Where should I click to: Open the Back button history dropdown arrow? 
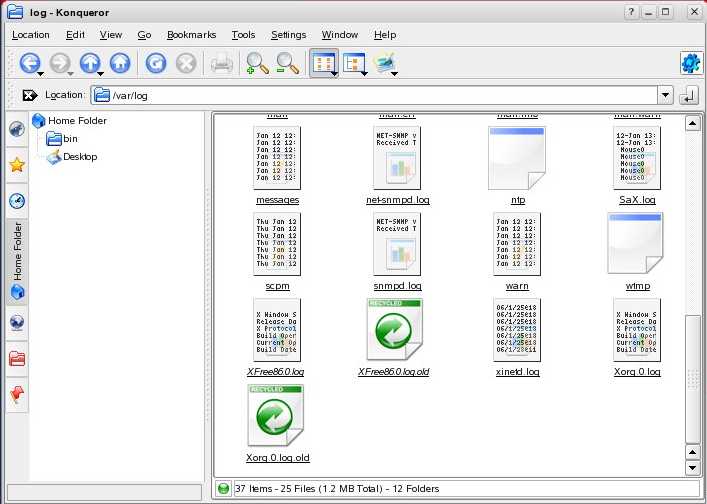pyautogui.click(x=41, y=73)
